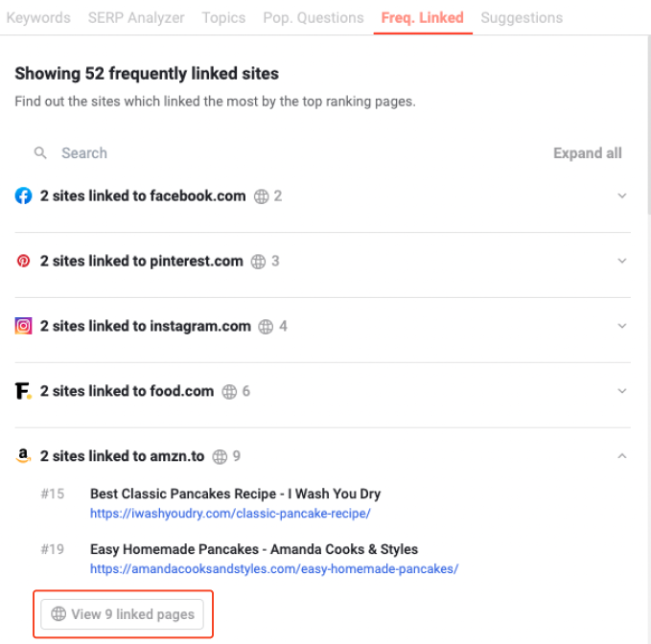Click View 9 linked pages button
The height and width of the screenshot is (644, 651).
123,614
